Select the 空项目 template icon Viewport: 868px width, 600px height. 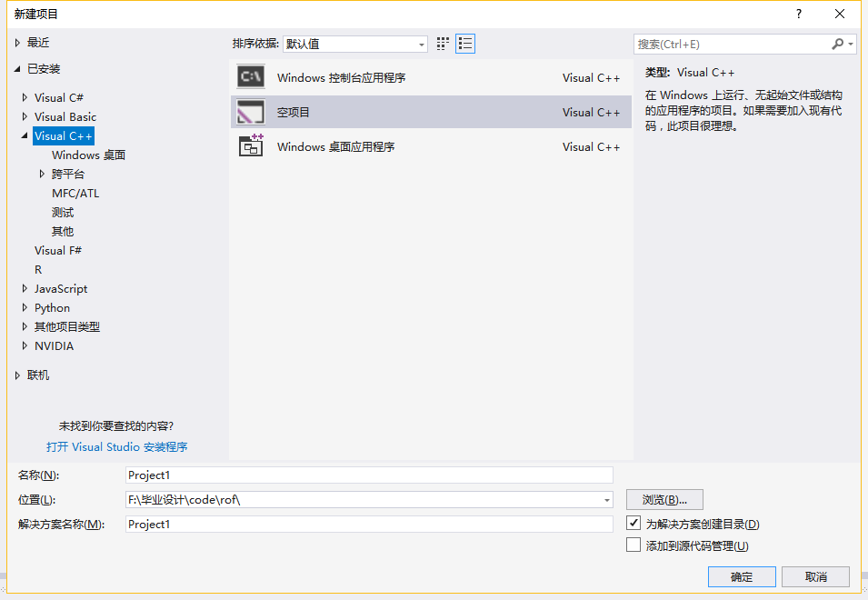pos(249,112)
